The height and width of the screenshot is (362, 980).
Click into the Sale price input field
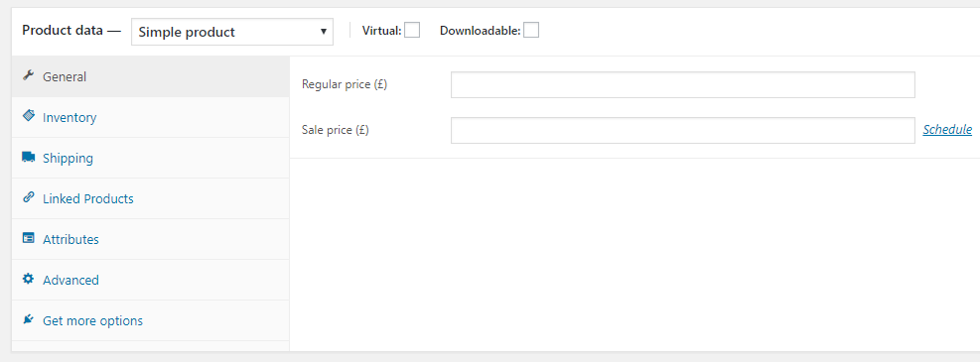tap(682, 131)
